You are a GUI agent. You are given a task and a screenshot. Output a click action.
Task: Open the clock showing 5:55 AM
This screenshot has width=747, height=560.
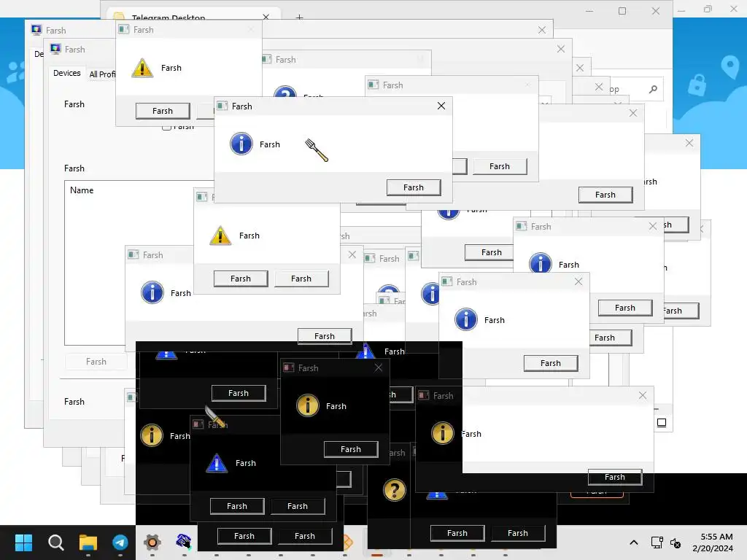point(713,542)
